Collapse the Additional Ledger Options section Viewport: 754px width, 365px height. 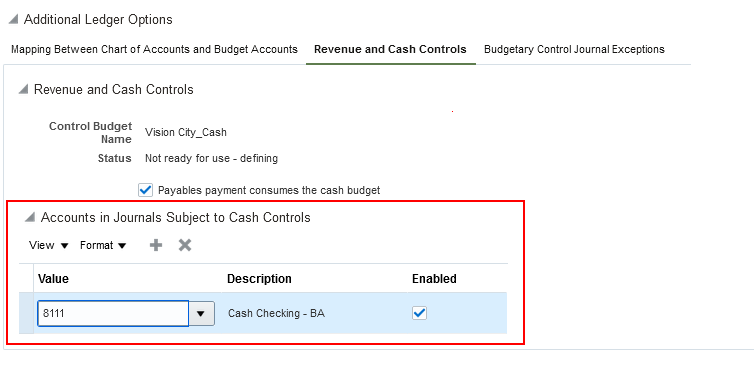pyautogui.click(x=13, y=20)
